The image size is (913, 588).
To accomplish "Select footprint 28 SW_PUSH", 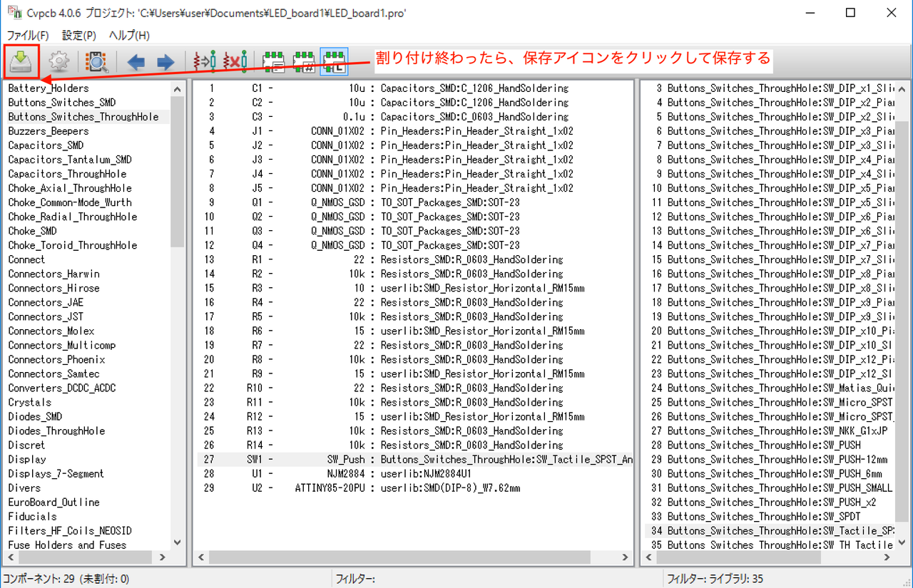I will (x=769, y=445).
